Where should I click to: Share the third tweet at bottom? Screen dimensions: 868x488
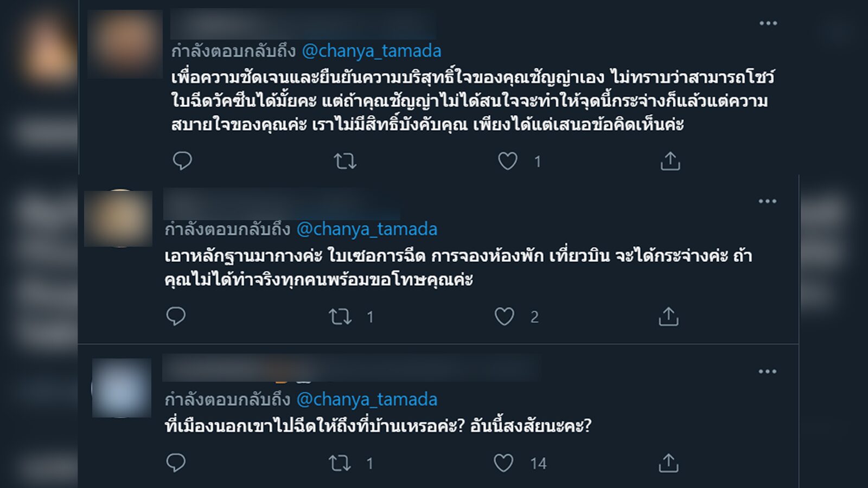tap(668, 463)
